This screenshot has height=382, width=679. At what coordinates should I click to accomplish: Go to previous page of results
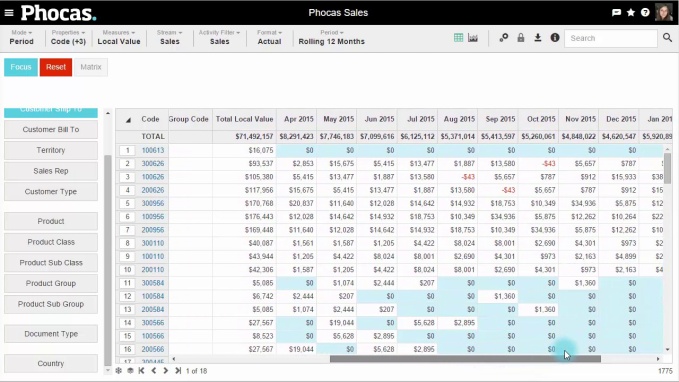154,371
